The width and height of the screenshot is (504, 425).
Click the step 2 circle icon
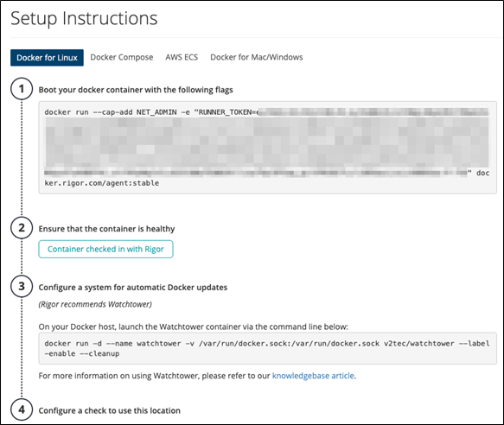coord(22,228)
